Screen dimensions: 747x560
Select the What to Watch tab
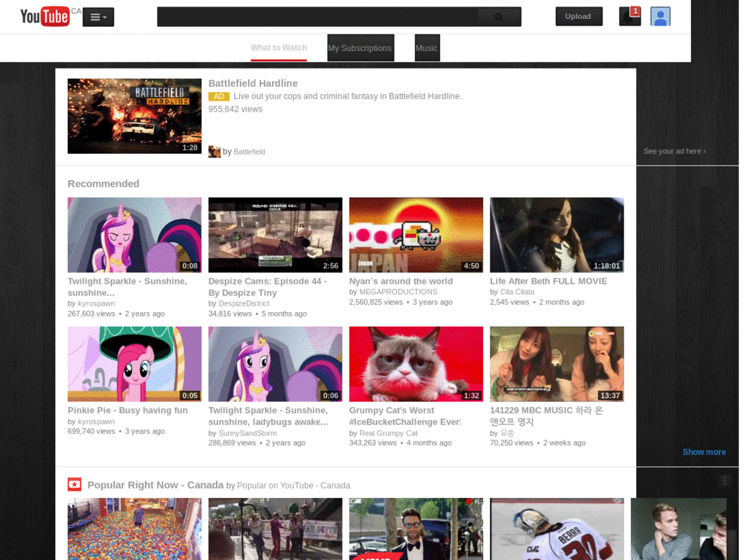[x=279, y=47]
